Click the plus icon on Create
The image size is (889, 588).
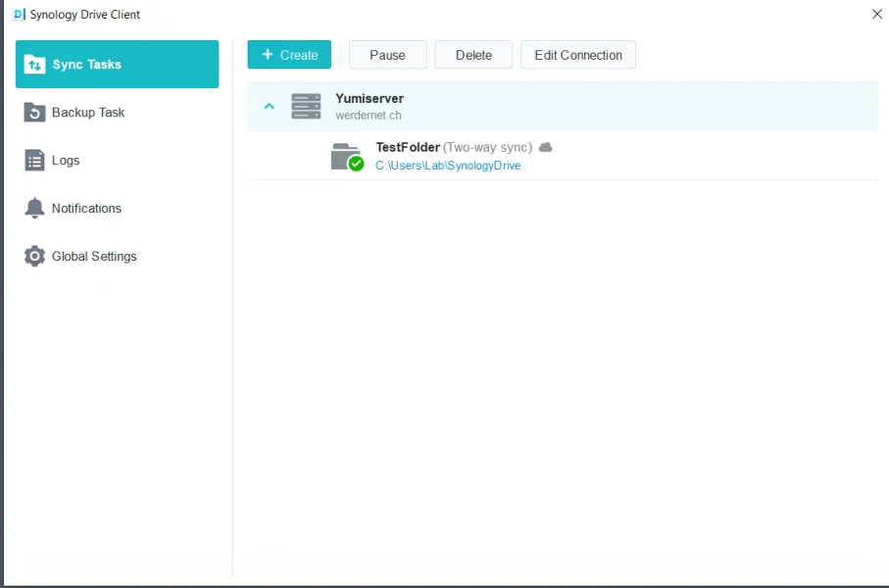click(x=268, y=54)
